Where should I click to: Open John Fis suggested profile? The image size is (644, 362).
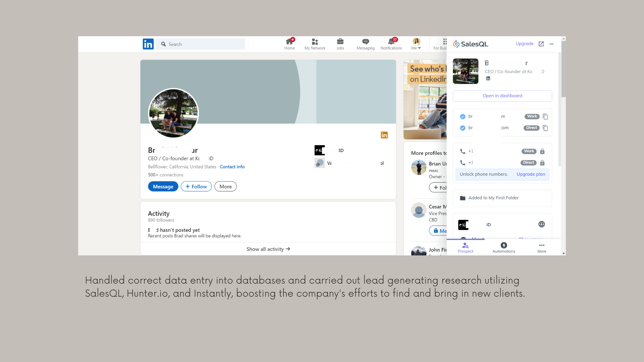click(438, 250)
